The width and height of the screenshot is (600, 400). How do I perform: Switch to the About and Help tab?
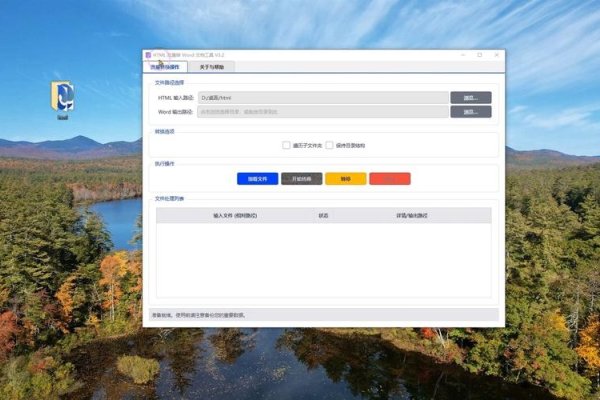(x=211, y=67)
